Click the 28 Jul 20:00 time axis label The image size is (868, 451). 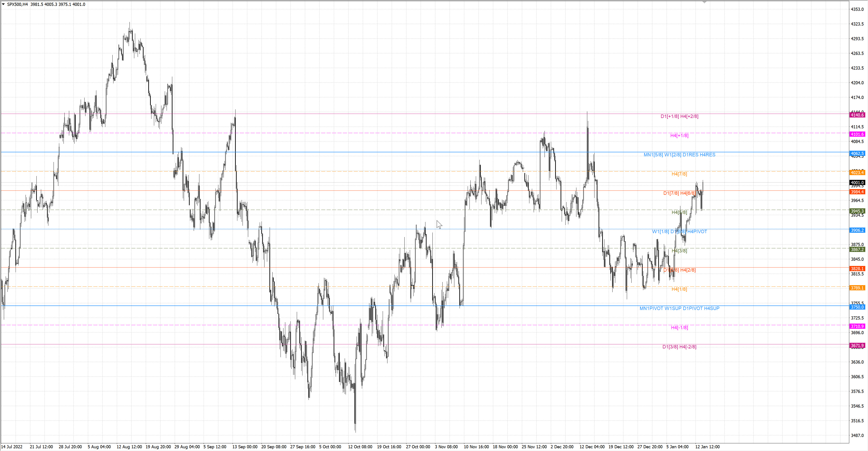pyautogui.click(x=70, y=447)
